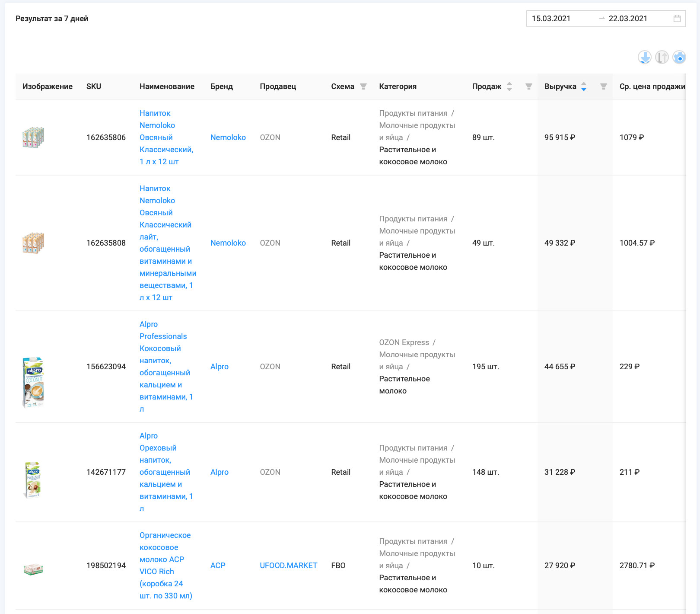Select SKU number 142671177
The height and width of the screenshot is (614, 700).
(106, 472)
